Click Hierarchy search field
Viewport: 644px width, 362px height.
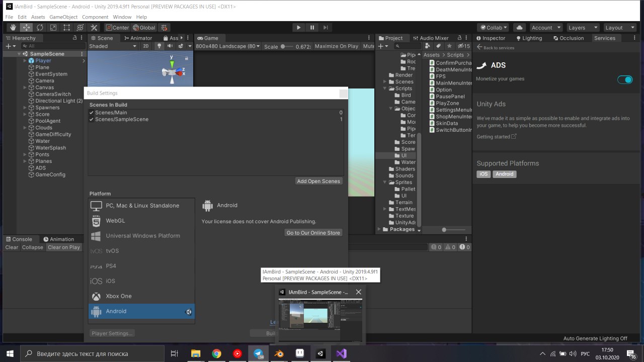tap(52, 46)
